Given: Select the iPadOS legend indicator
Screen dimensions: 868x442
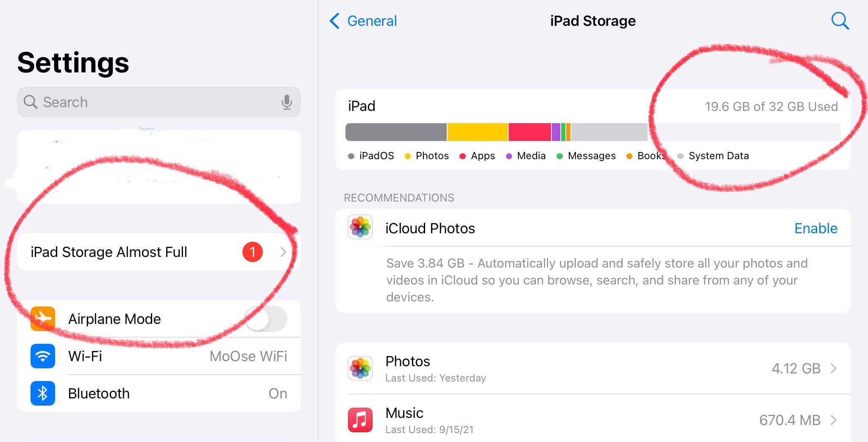Looking at the screenshot, I should point(351,156).
